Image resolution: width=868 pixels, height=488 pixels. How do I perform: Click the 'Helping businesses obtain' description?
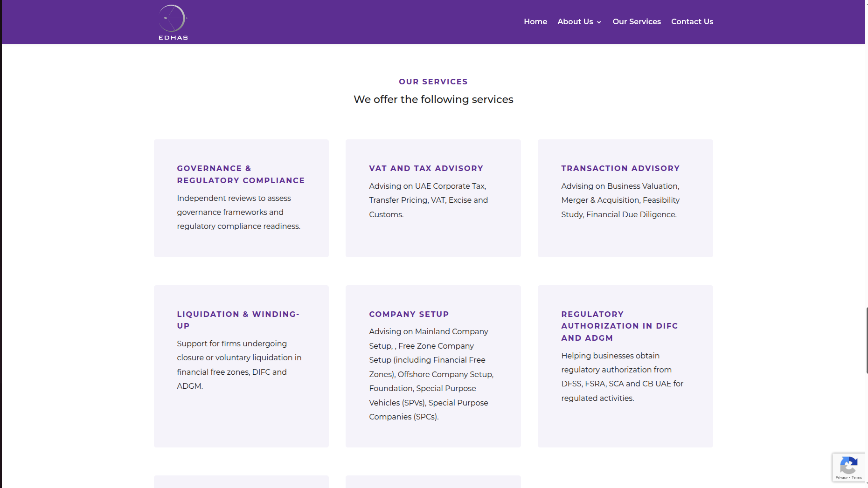(x=622, y=377)
